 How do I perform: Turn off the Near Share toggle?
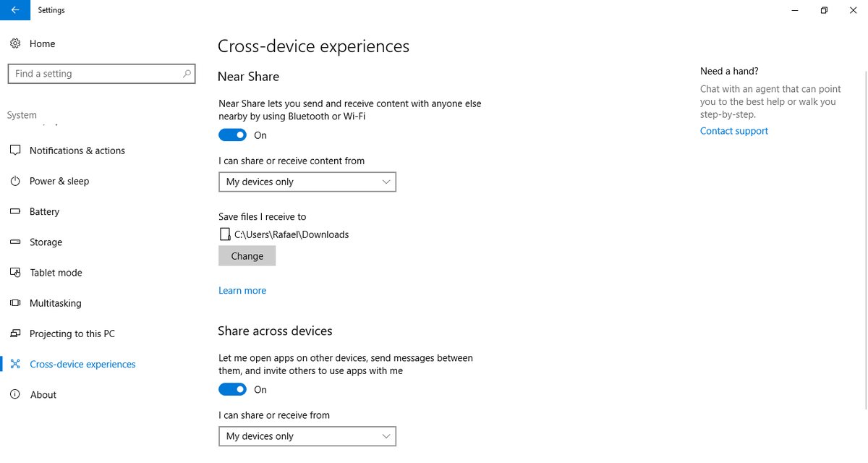pyautogui.click(x=233, y=135)
